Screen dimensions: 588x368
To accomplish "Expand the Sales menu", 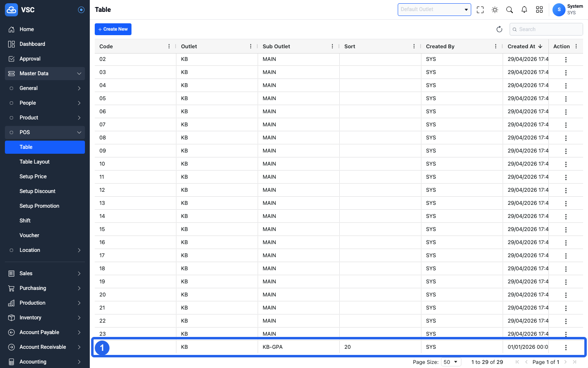I will click(x=45, y=274).
